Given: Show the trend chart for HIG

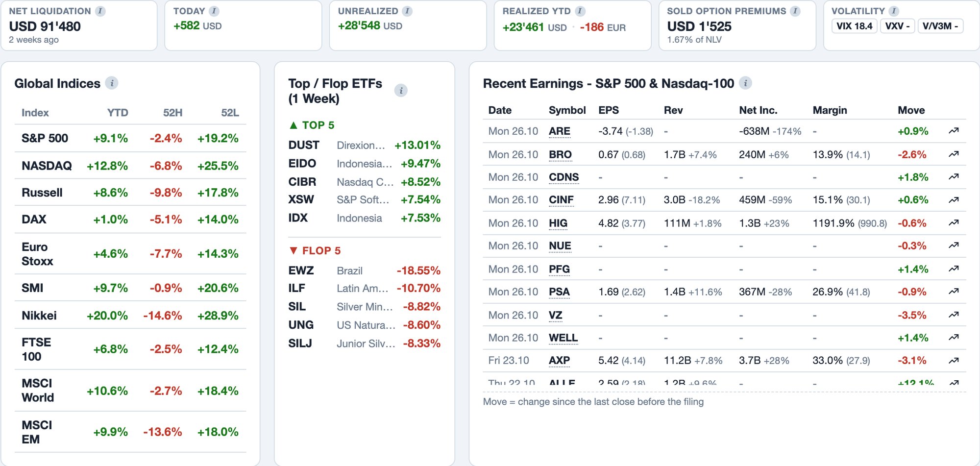Looking at the screenshot, I should point(954,223).
